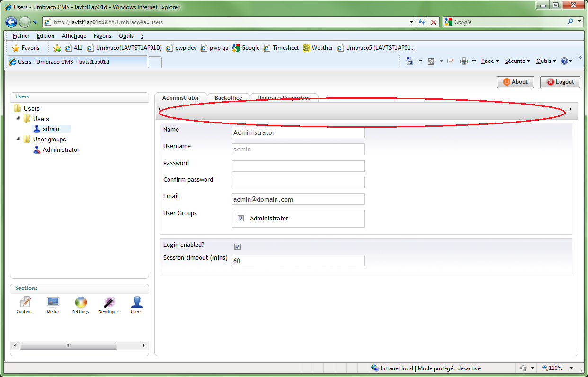Screen dimensions: 588x377
Task: Open the Fichier menu
Action: coord(21,36)
